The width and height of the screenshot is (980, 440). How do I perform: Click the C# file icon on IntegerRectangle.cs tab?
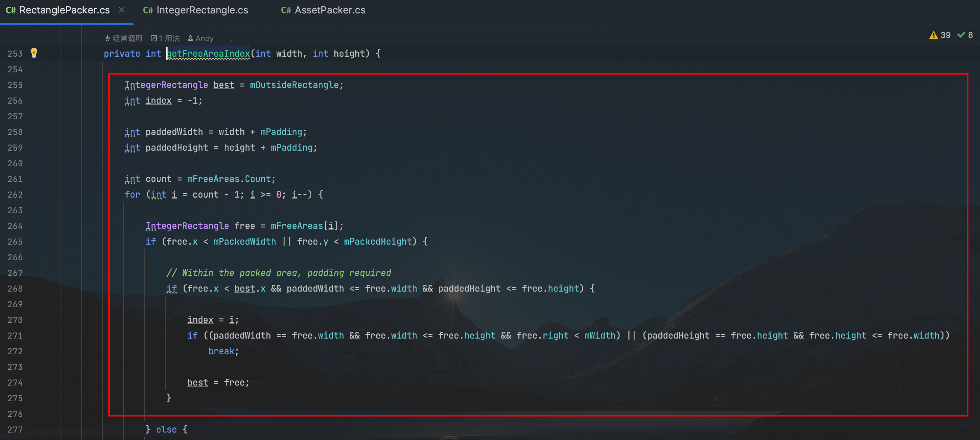(148, 10)
